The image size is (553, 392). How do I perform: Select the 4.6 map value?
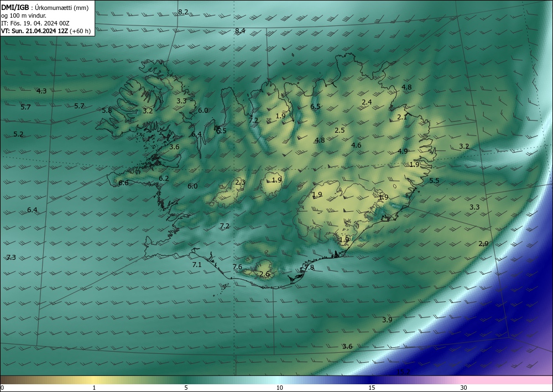point(356,145)
